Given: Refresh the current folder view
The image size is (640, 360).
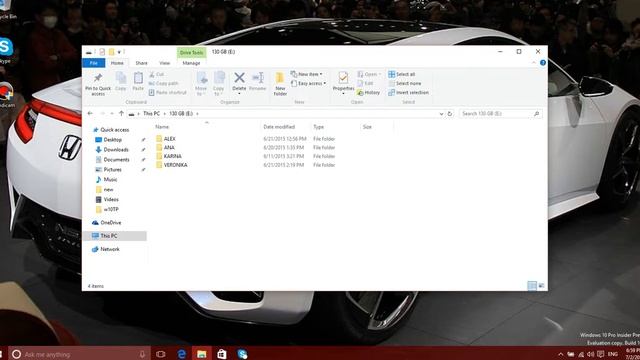Looking at the screenshot, I should [x=450, y=113].
